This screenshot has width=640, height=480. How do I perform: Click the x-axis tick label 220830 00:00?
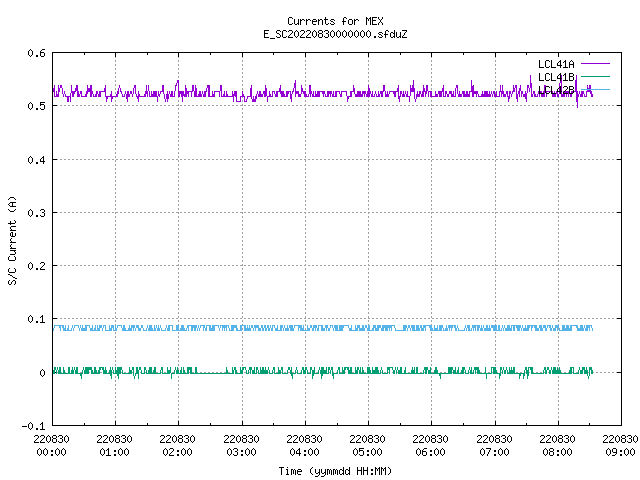tap(51, 446)
